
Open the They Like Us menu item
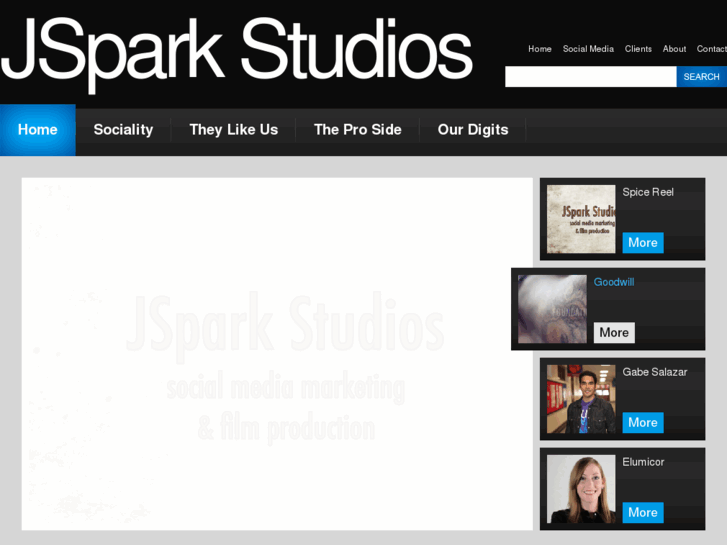[x=234, y=129]
